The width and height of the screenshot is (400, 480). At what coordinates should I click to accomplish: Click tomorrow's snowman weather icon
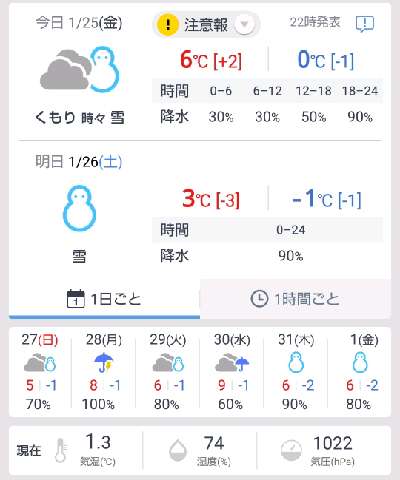click(x=80, y=208)
